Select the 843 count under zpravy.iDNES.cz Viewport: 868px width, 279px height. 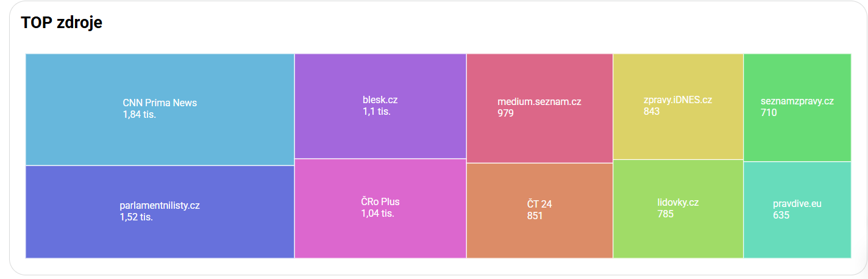point(652,111)
